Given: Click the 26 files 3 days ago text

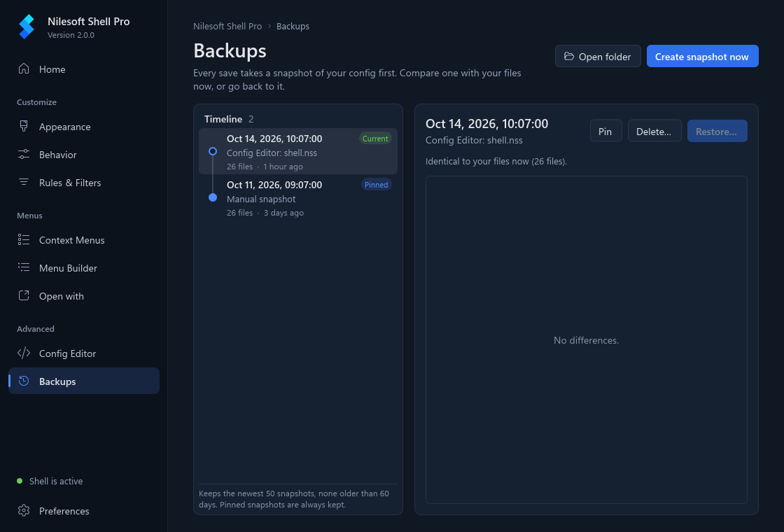Looking at the screenshot, I should point(265,213).
